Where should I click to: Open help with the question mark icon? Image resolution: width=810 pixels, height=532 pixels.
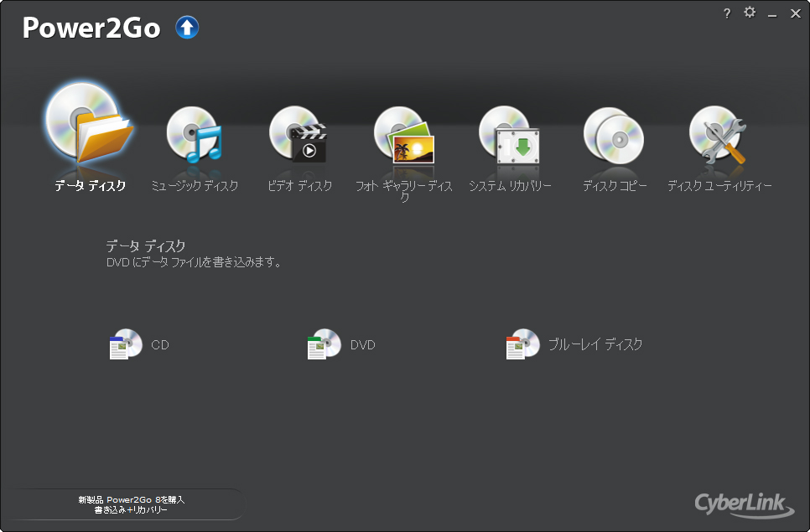726,13
